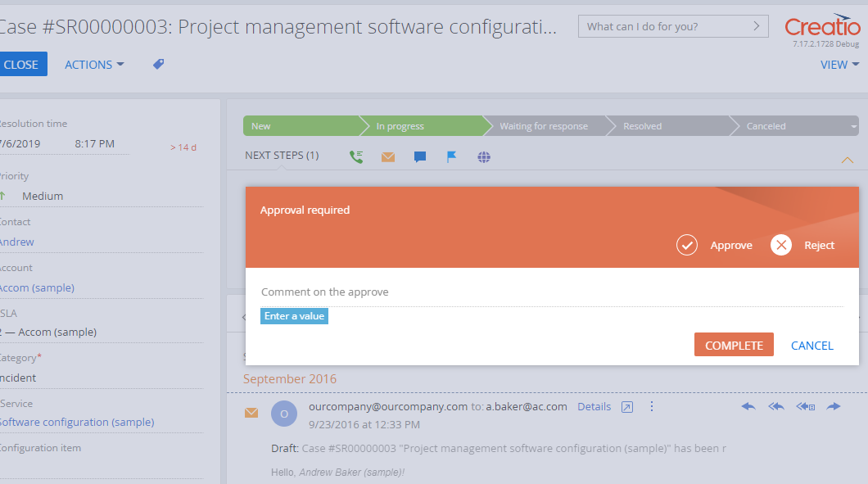Viewport: 868px width, 484px height.
Task: Click the "What can I do for you?" field
Action: coord(673,26)
